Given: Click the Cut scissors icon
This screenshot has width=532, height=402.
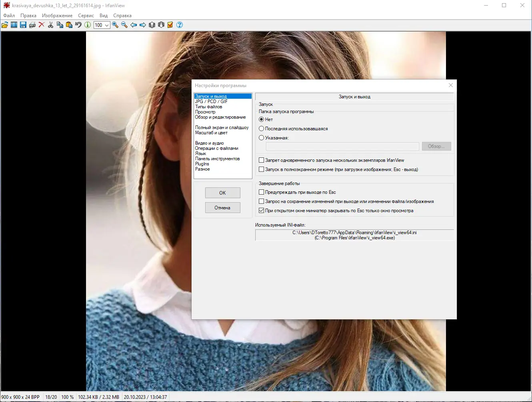Looking at the screenshot, I should (x=51, y=25).
